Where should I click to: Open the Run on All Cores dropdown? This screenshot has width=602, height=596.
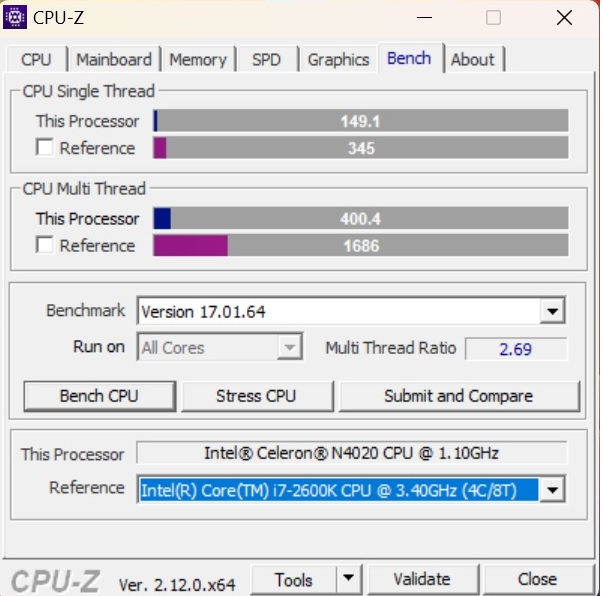(220, 347)
